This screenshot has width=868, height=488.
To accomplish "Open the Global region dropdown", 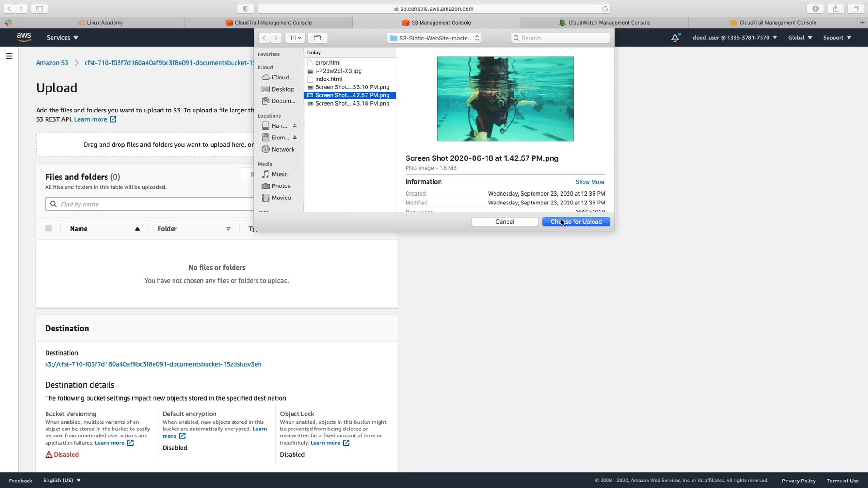I will tap(800, 37).
